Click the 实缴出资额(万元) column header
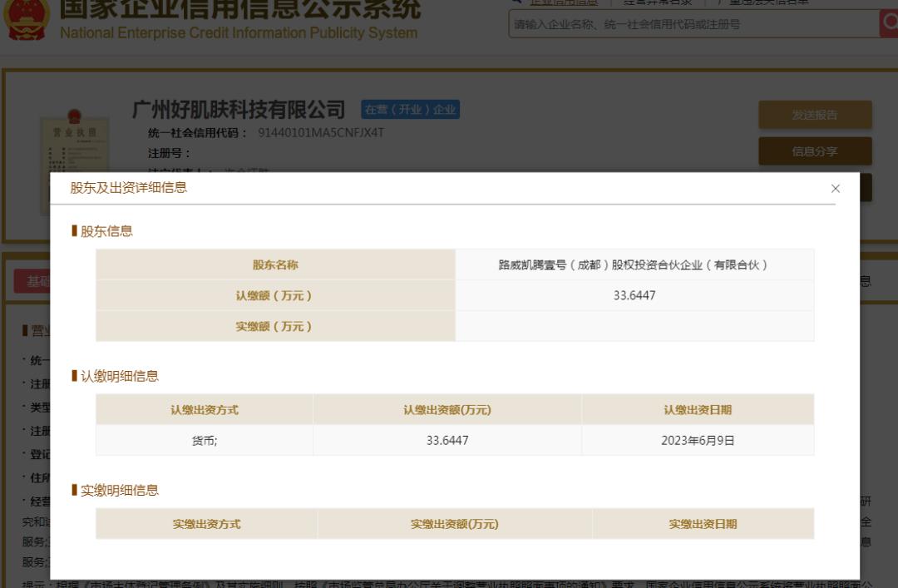This screenshot has height=588, width=898. (455, 524)
